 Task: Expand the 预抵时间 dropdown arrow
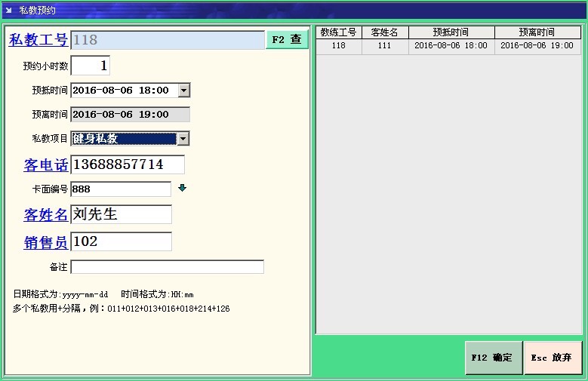pyautogui.click(x=183, y=91)
